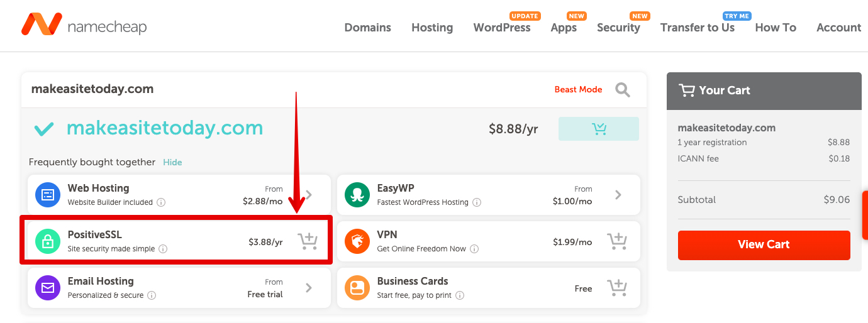This screenshot has width=868, height=323.
Task: Click the search magnifier icon
Action: (x=623, y=90)
